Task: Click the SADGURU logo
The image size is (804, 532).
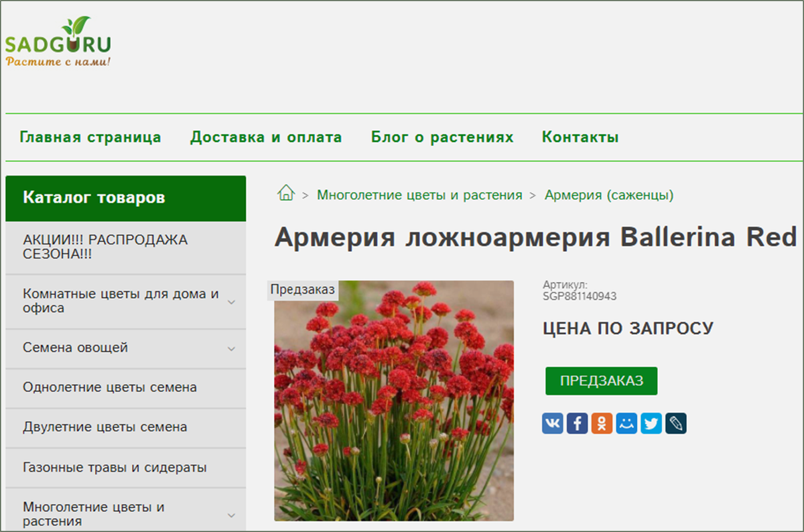Action: tap(58, 43)
